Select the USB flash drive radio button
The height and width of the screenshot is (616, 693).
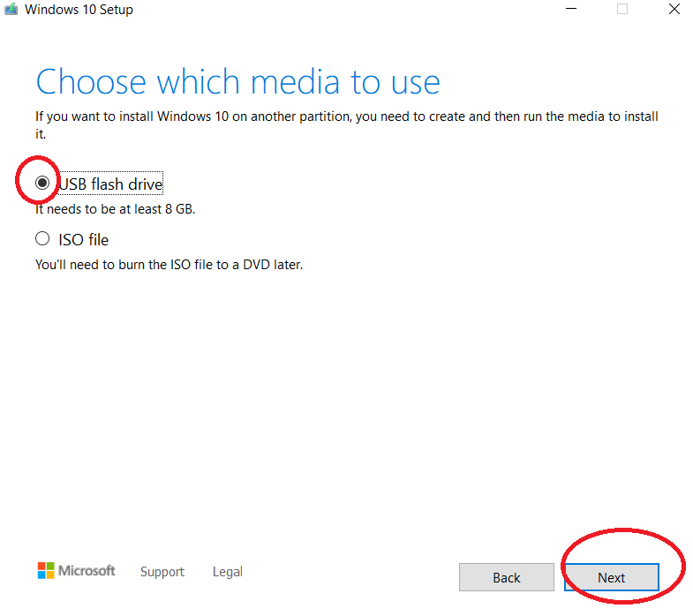click(x=42, y=183)
